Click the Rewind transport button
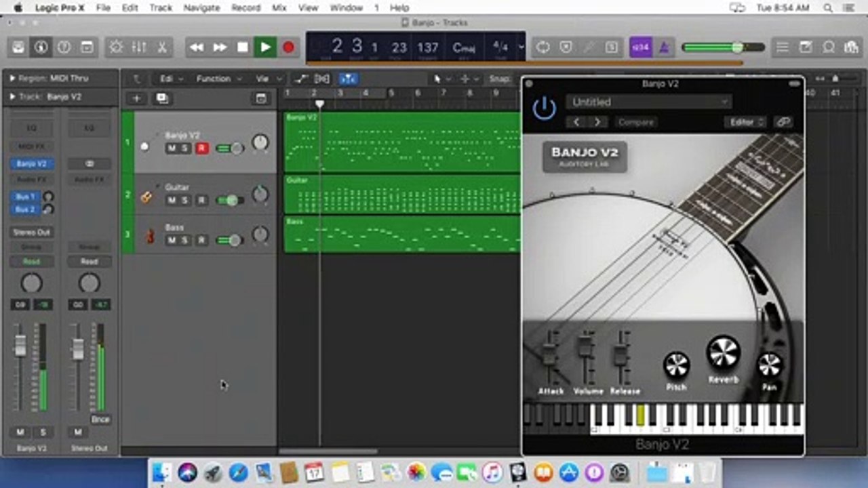 [x=197, y=47]
